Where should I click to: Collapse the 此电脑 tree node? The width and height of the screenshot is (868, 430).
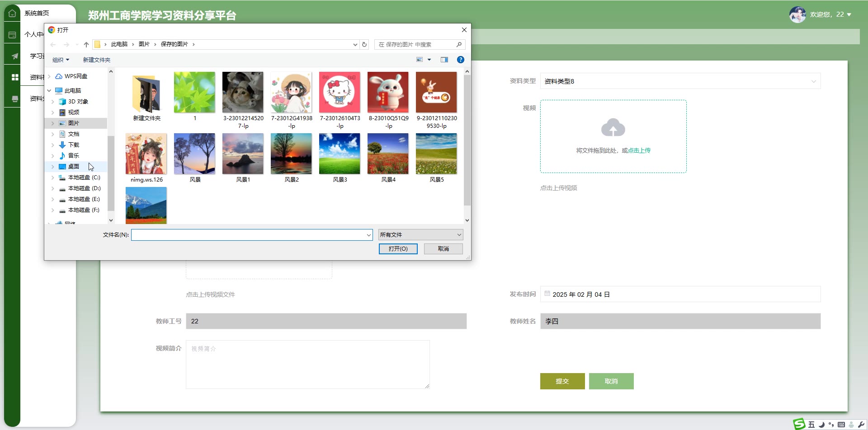pyautogui.click(x=49, y=91)
